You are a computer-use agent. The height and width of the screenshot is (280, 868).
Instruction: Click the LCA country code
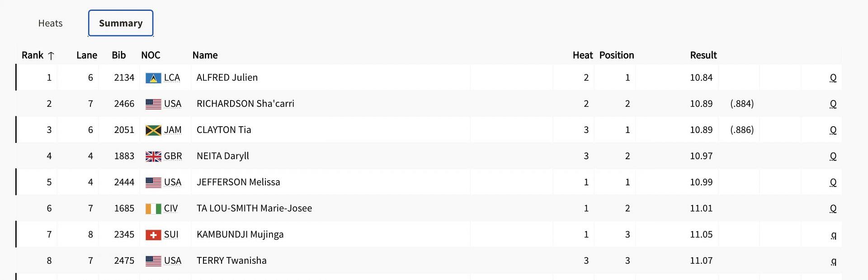(172, 77)
